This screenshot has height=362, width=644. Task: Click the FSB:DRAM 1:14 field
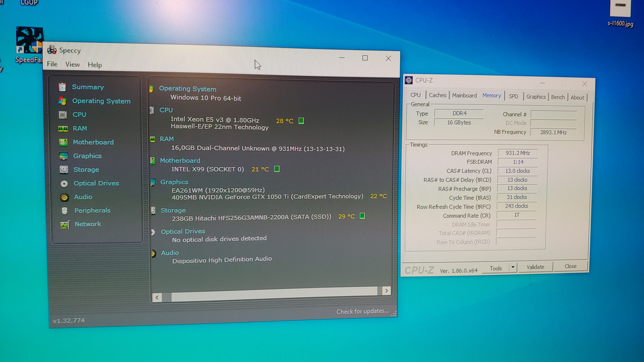[518, 162]
